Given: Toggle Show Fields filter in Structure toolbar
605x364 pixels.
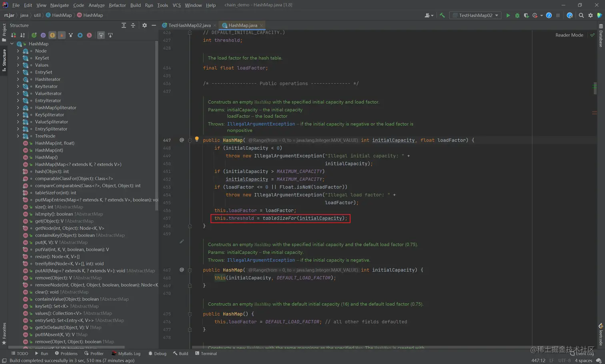Looking at the screenshot, I should [x=52, y=35].
